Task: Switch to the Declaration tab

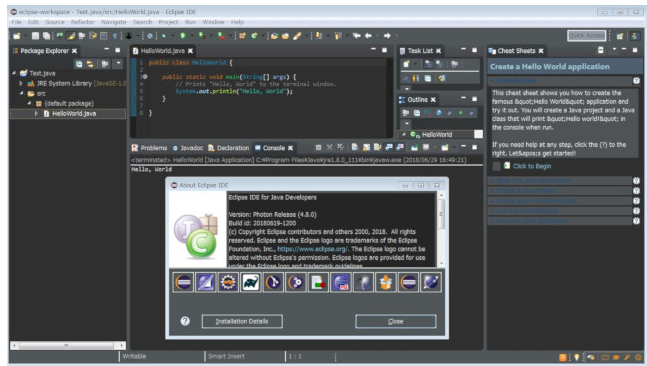Action: point(229,148)
